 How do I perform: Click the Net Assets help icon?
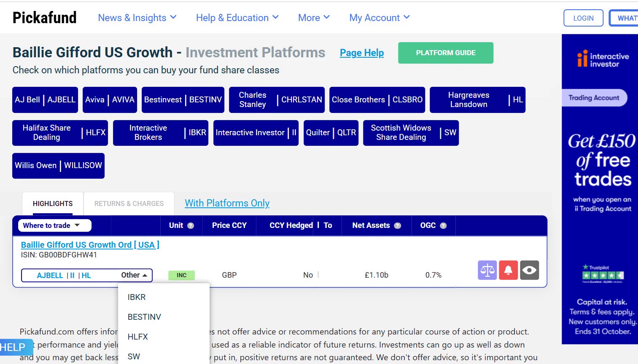tap(397, 225)
